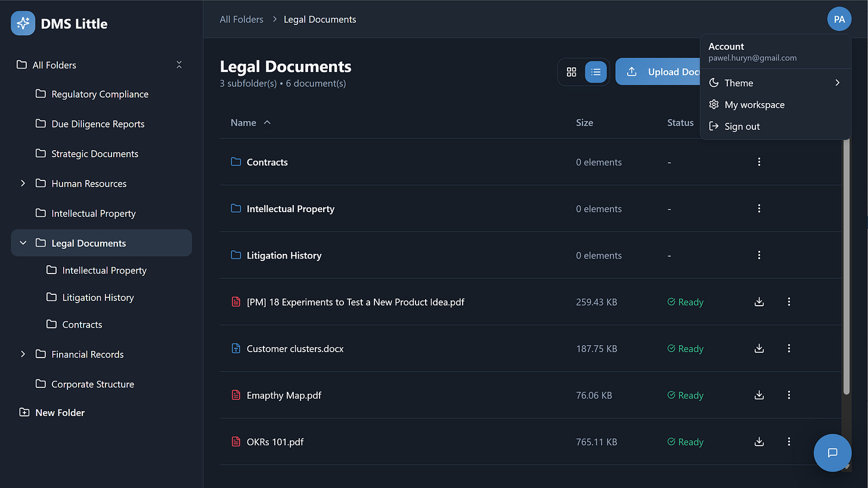
Task: Expand the Financial Records folder tree
Action: [23, 353]
